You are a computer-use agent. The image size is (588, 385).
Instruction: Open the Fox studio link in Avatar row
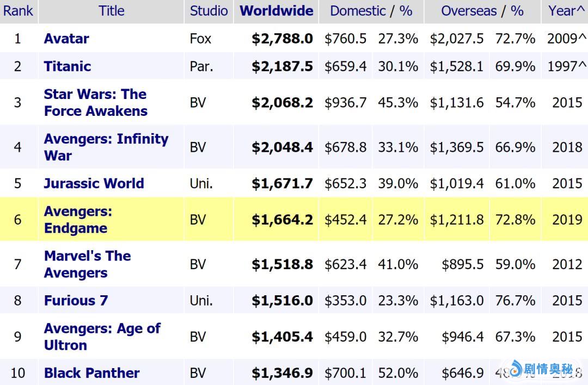200,39
